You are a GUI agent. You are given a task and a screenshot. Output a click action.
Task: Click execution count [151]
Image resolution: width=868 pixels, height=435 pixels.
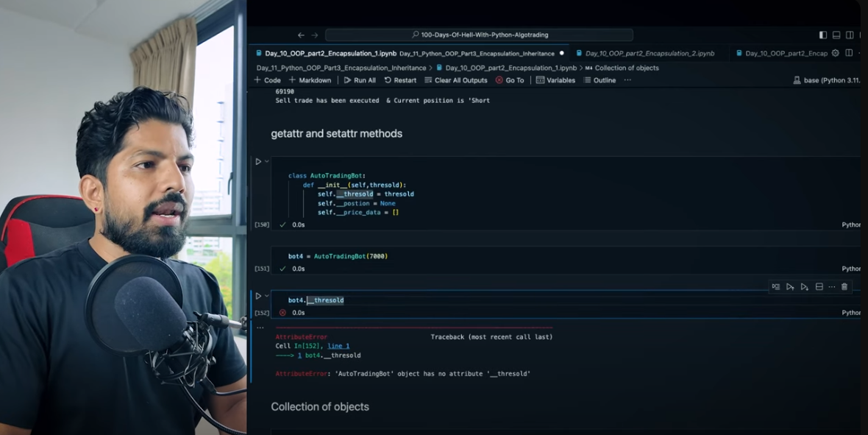coord(262,269)
